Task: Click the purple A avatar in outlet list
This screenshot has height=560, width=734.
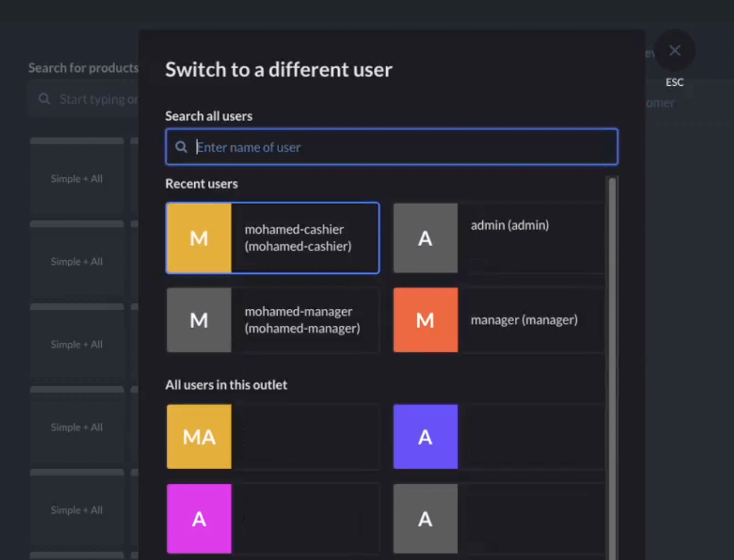Action: click(426, 436)
